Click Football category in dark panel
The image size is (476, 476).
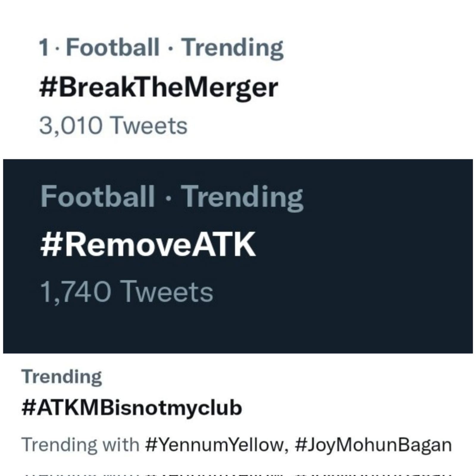click(98, 196)
